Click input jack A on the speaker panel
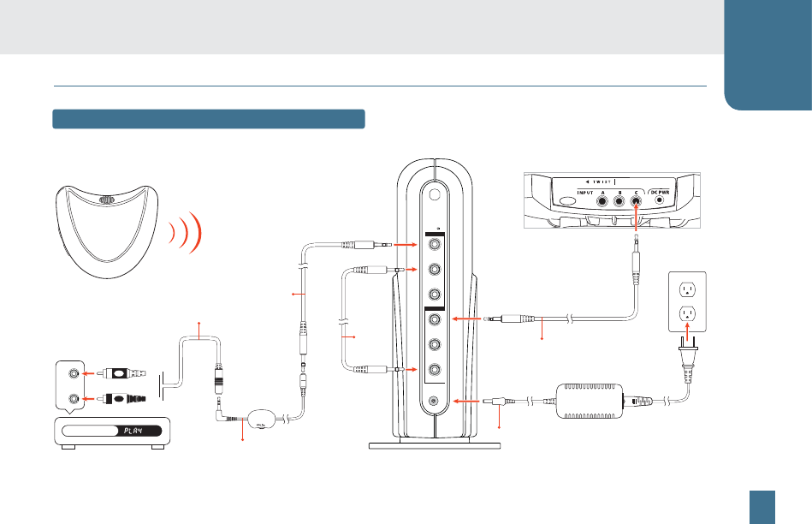This screenshot has height=524, width=812. (x=602, y=201)
